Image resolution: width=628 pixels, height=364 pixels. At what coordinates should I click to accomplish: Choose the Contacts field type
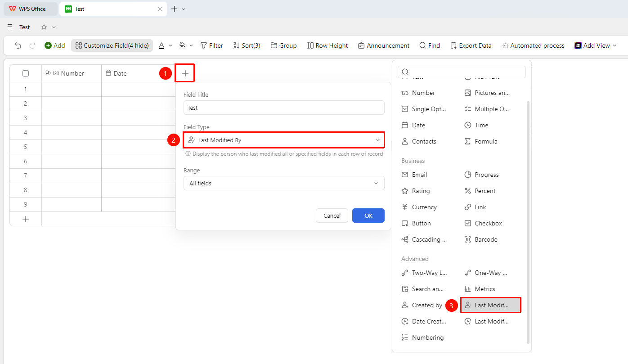pos(419,141)
